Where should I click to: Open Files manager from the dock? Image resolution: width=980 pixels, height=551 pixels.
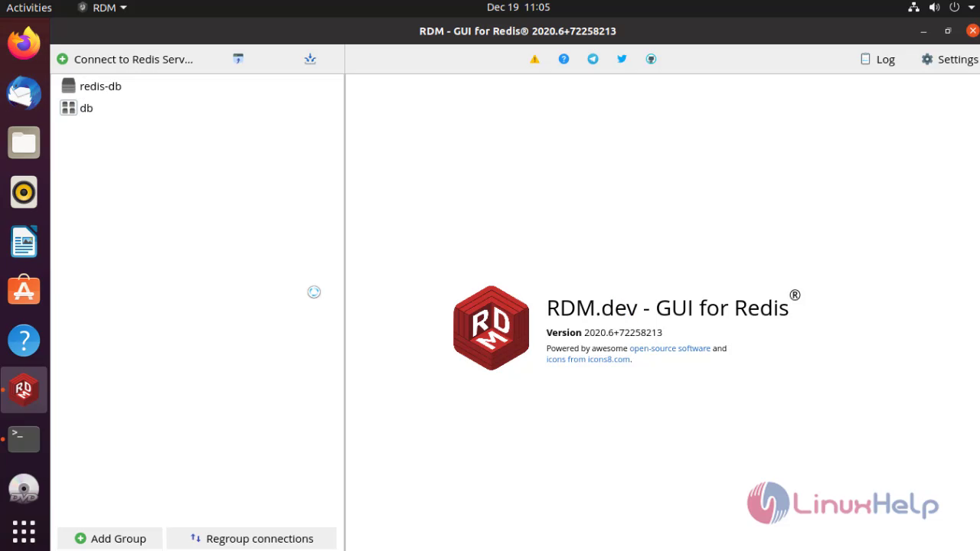(x=24, y=142)
